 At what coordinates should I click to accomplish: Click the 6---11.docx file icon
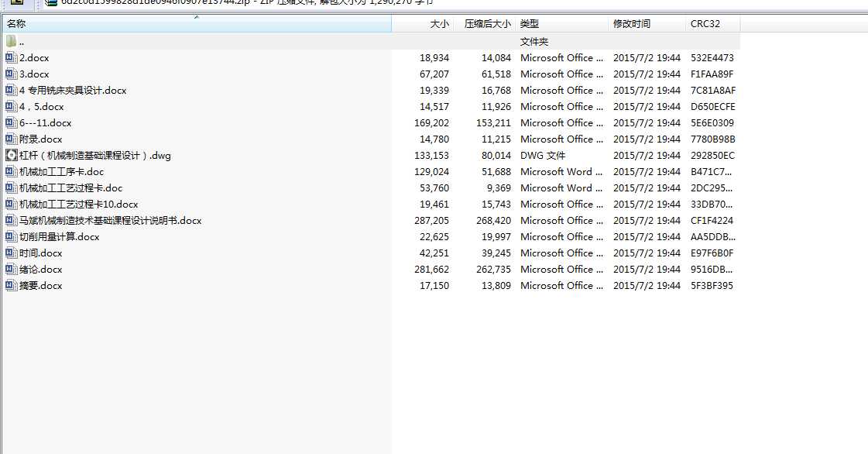11,123
